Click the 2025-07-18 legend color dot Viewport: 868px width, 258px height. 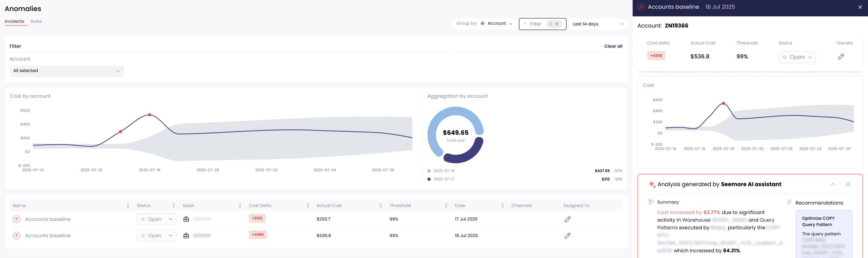coord(429,171)
